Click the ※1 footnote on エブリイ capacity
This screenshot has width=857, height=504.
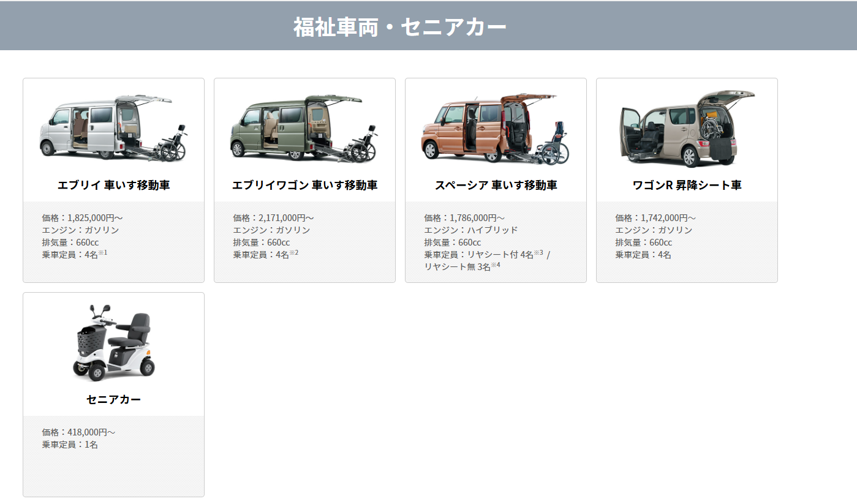tap(103, 252)
